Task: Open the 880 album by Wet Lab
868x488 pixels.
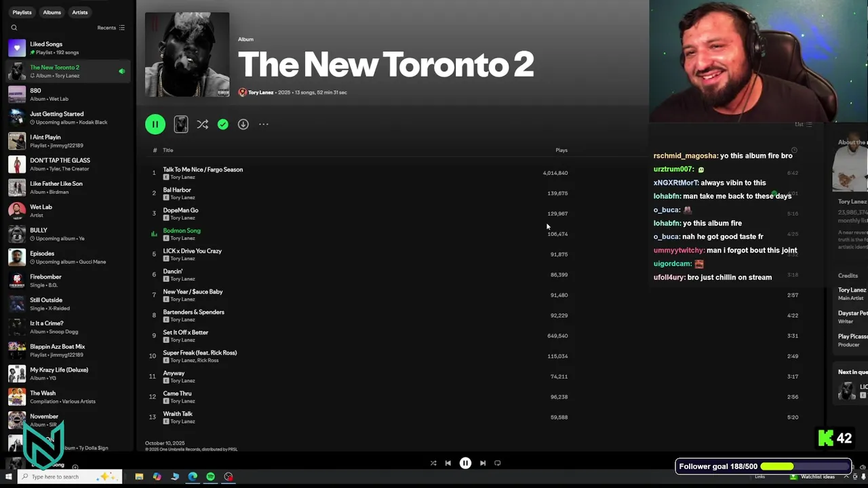Action: [68, 94]
